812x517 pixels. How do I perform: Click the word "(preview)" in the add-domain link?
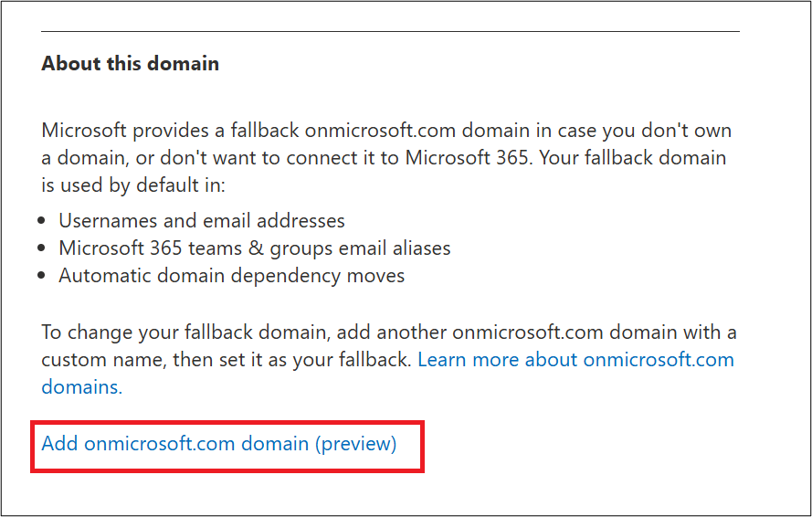click(x=355, y=444)
